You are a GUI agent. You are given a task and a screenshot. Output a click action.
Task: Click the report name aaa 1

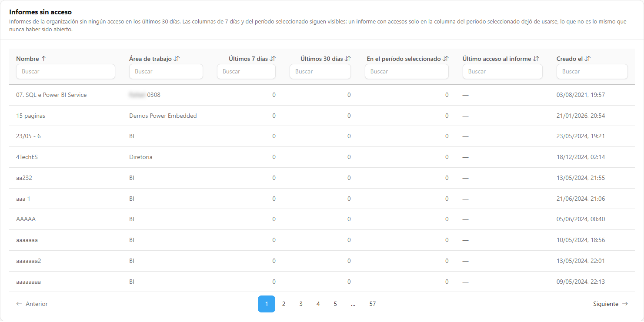pos(23,199)
